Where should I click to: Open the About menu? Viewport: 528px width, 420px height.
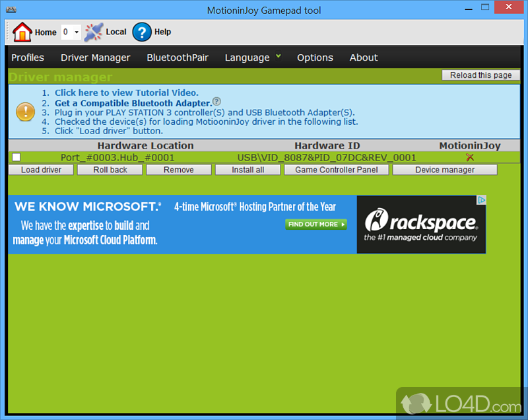[364, 57]
